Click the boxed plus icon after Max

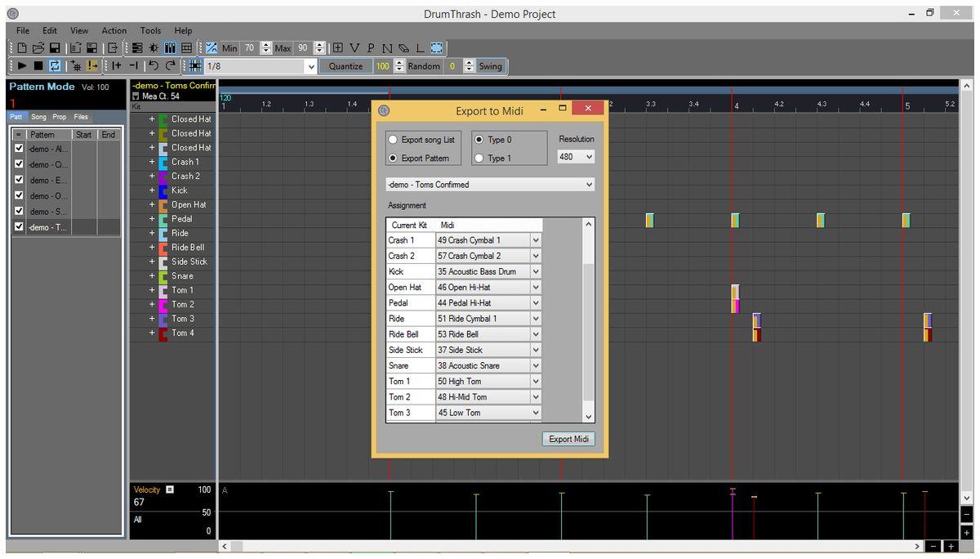pyautogui.click(x=337, y=48)
